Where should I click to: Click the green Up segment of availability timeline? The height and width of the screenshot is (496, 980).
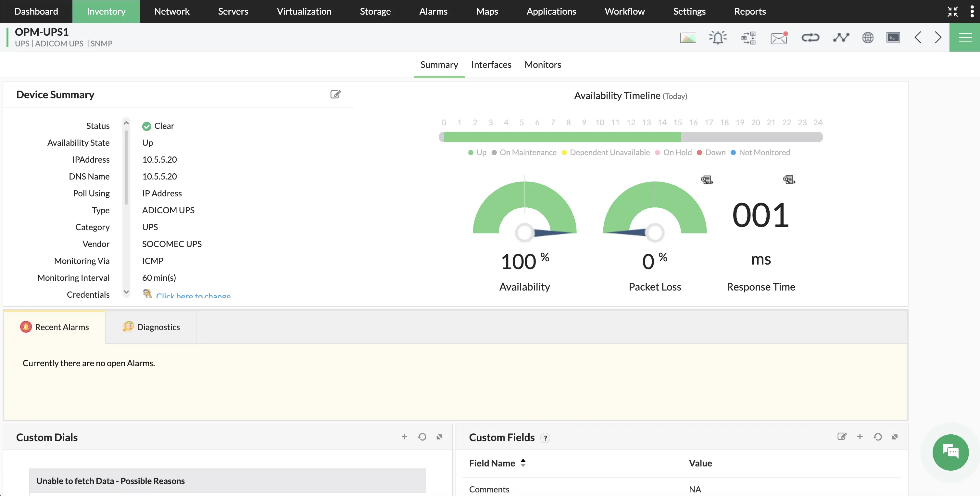[562, 137]
